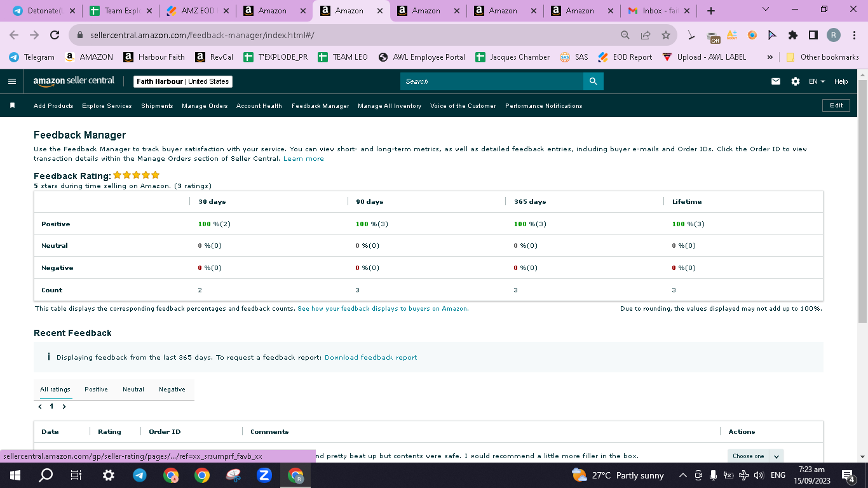Click the zoom magnifier in address bar

625,36
